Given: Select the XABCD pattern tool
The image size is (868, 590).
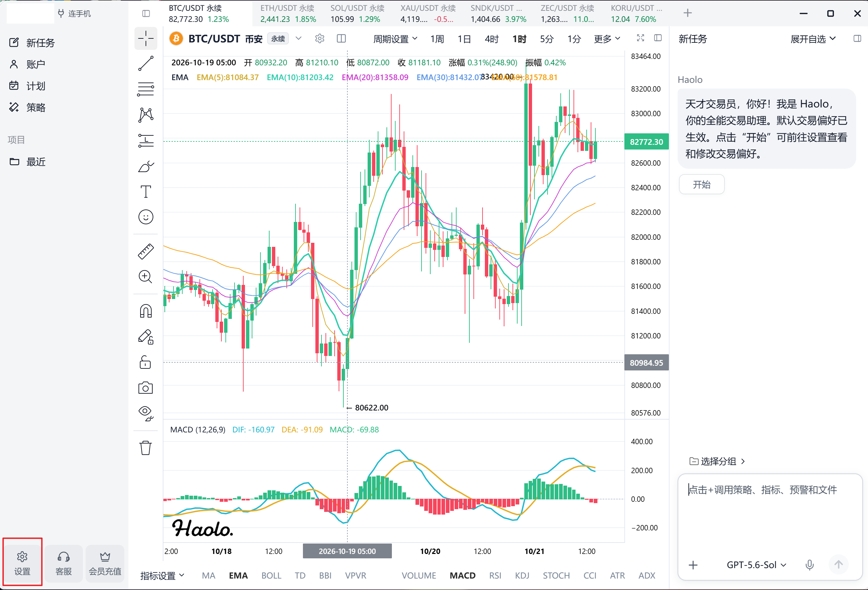Looking at the screenshot, I should [x=146, y=115].
